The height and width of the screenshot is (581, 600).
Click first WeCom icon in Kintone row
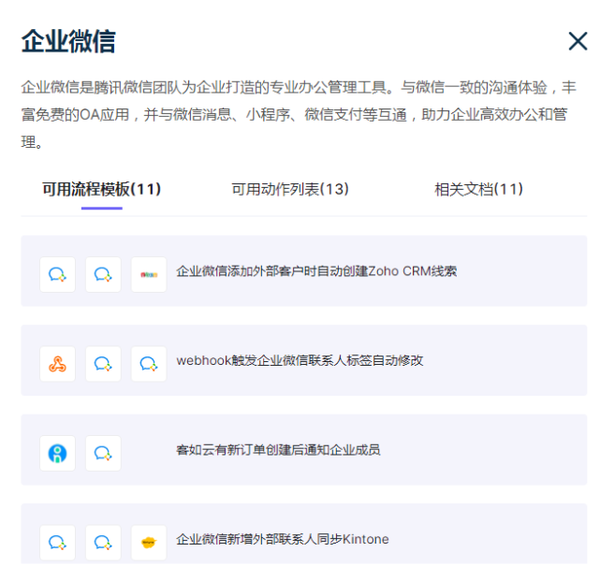57,543
